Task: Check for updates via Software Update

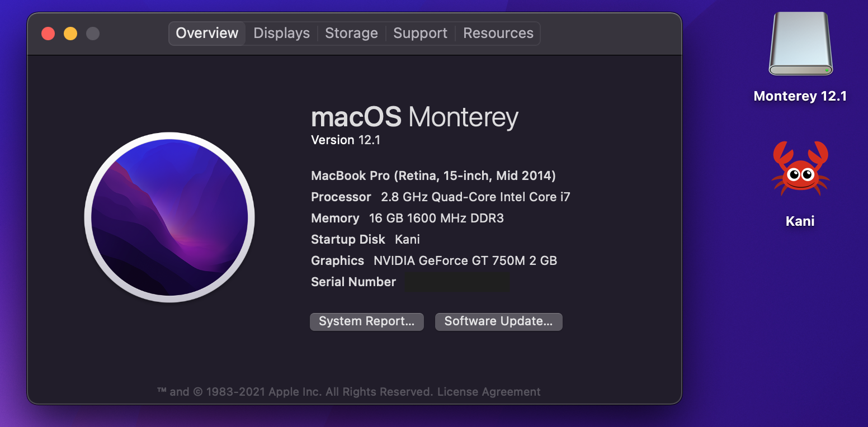Action: pos(498,321)
